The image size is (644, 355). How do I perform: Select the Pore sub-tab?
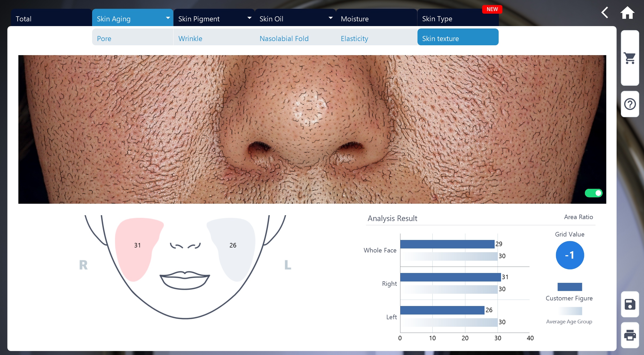133,37
